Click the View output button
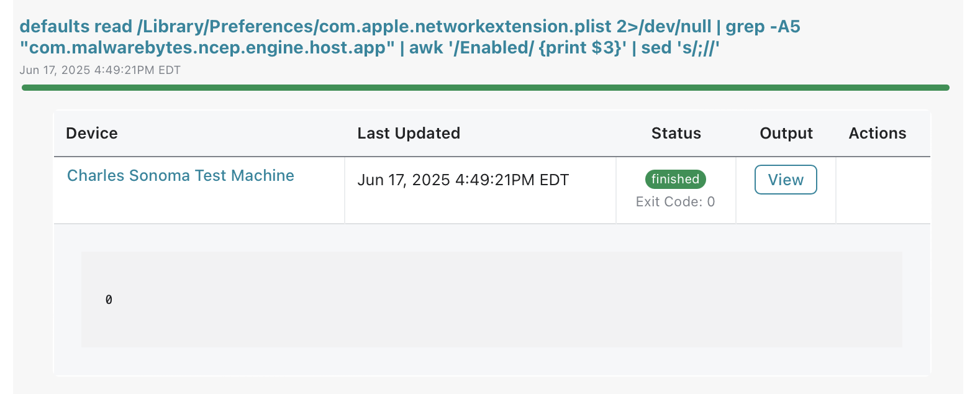This screenshot has width=980, height=394. pyautogui.click(x=786, y=180)
